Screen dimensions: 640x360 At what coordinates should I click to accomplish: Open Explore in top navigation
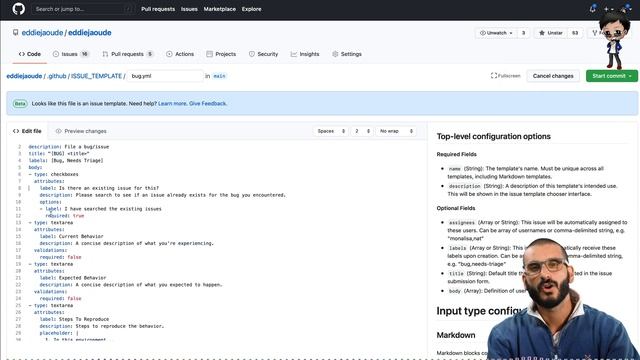coord(251,9)
